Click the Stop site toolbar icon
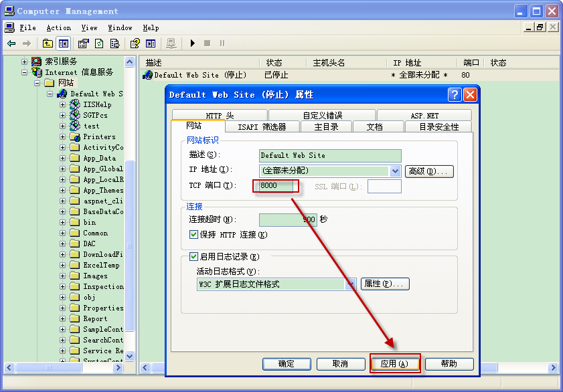 click(x=207, y=43)
